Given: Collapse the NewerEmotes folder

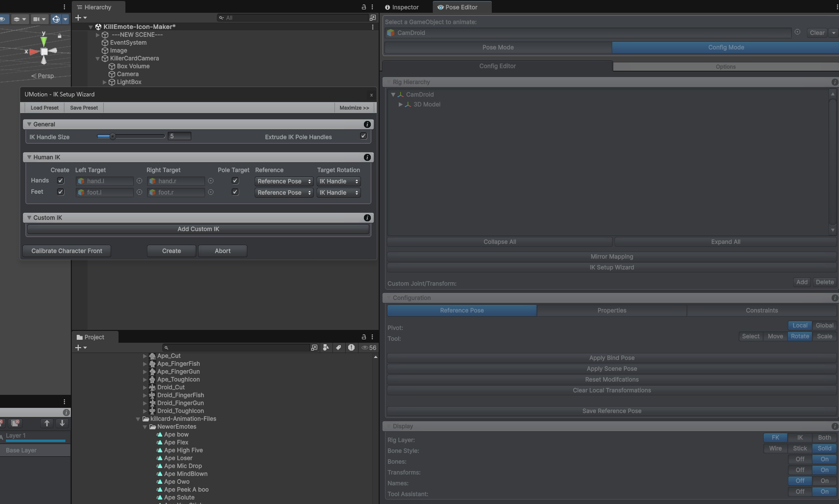Looking at the screenshot, I should coord(145,427).
